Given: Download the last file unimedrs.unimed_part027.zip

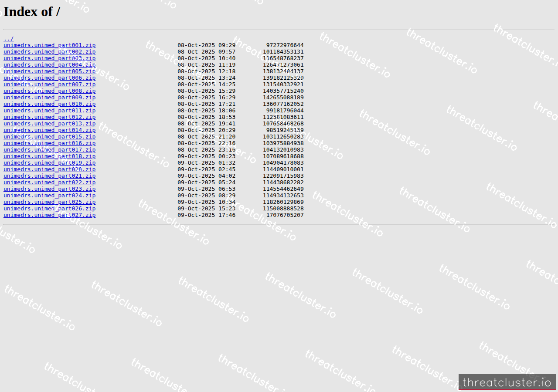Looking at the screenshot, I should point(50,215).
